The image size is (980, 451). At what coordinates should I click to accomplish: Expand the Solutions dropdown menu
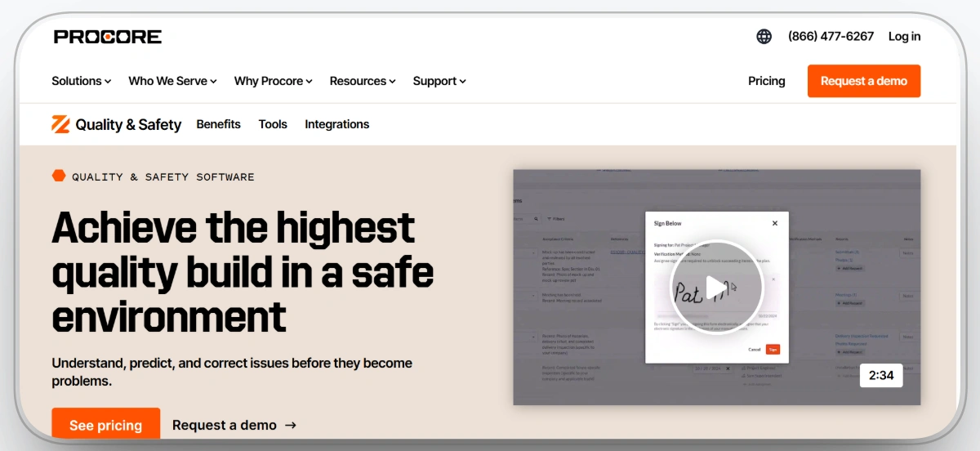[82, 81]
